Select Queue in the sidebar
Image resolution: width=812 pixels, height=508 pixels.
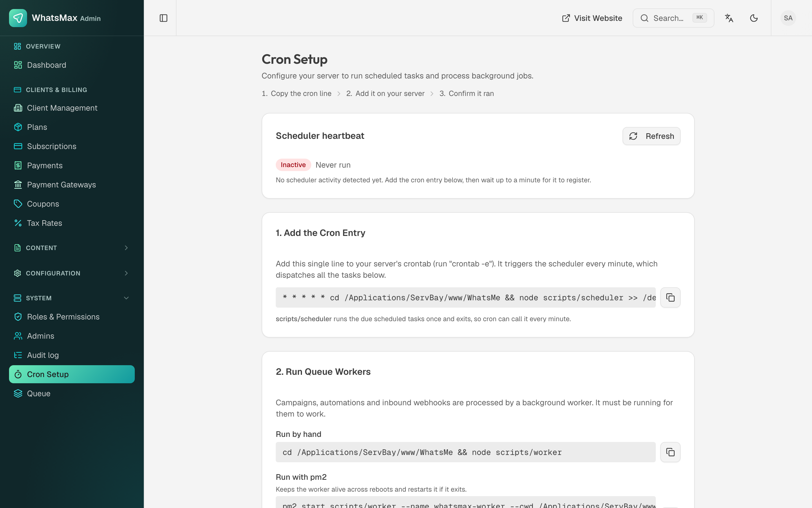click(72, 393)
